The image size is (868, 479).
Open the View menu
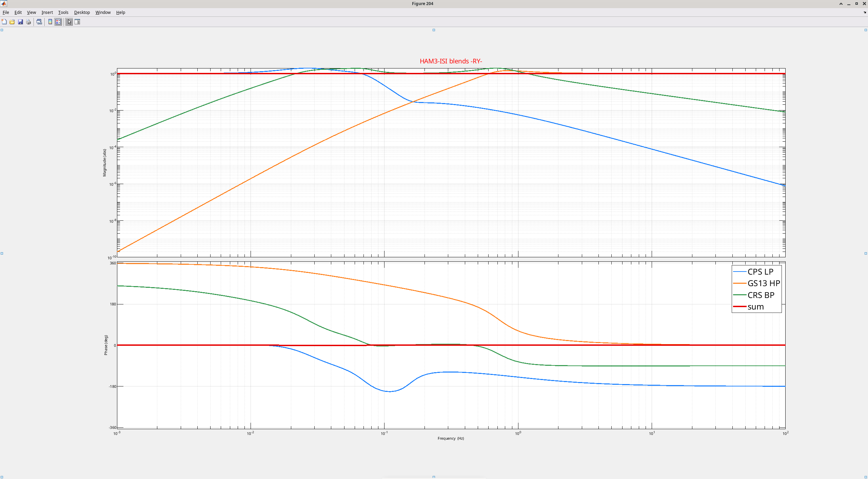coord(31,13)
